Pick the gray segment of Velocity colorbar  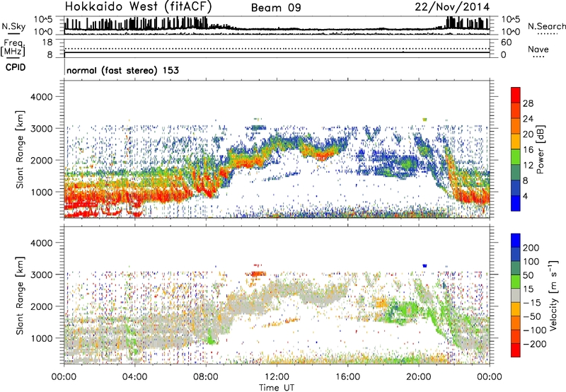tap(516, 296)
